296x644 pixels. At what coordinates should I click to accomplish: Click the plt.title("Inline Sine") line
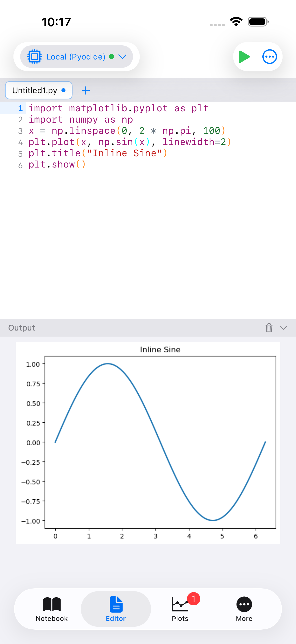(x=98, y=153)
